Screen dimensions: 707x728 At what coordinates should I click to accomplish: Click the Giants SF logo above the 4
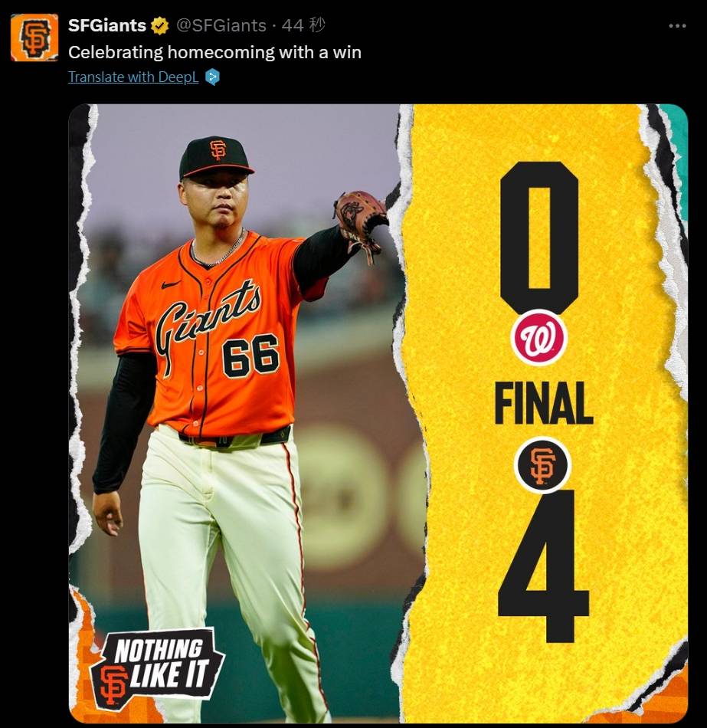pos(542,465)
